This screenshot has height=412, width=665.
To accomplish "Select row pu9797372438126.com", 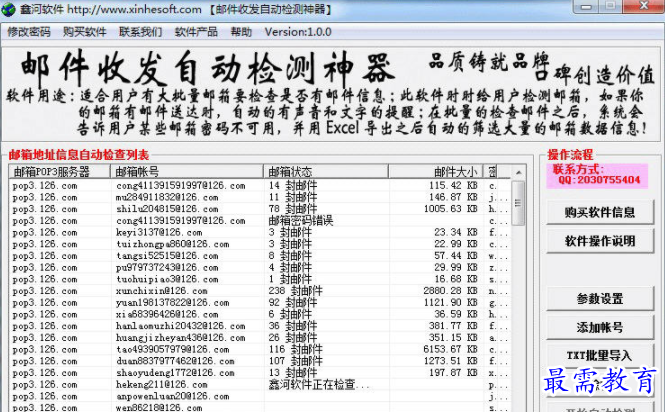I will (260, 268).
